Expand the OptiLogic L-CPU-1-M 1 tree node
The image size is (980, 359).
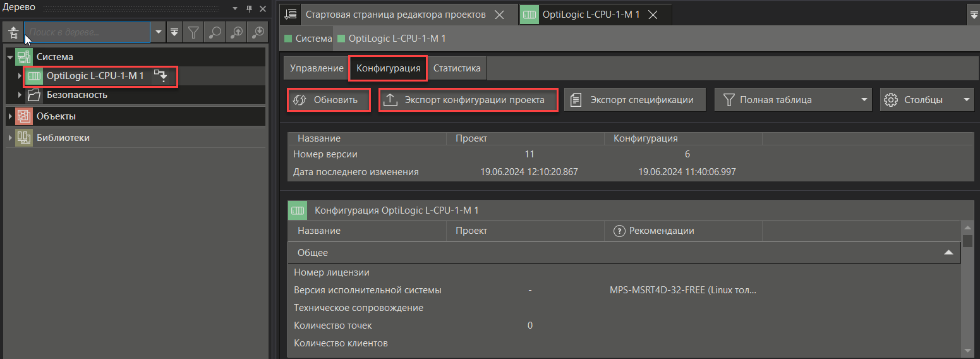[x=20, y=76]
